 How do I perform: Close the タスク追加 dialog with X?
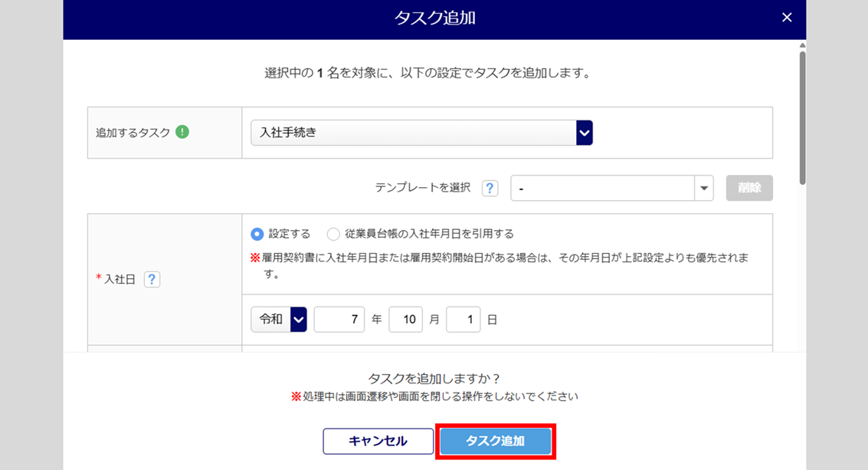tap(787, 18)
